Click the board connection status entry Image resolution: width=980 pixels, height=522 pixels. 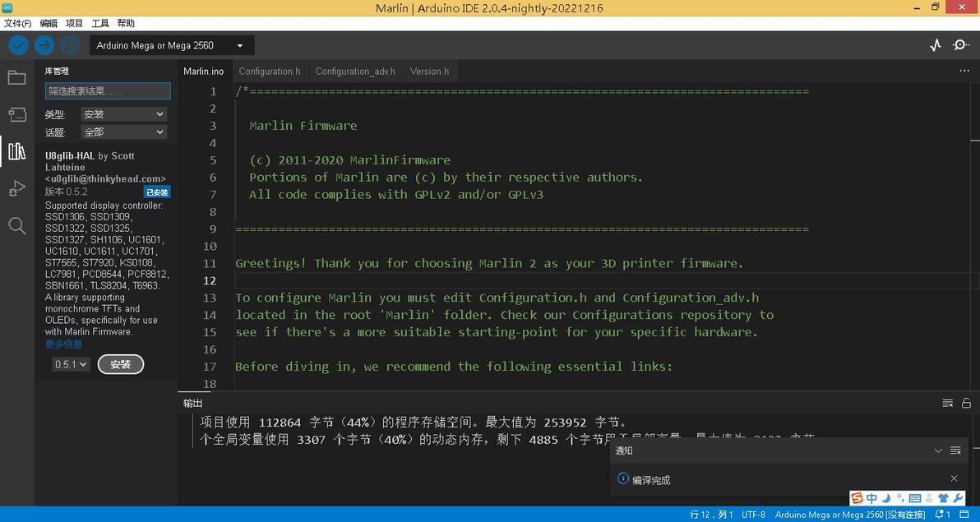coord(850,515)
